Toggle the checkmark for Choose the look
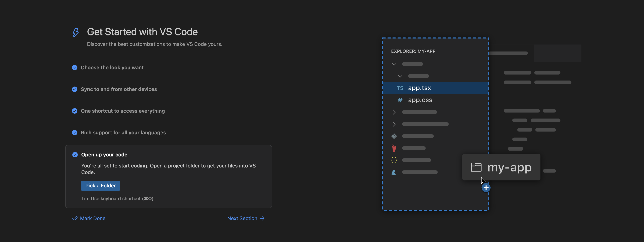 75,68
